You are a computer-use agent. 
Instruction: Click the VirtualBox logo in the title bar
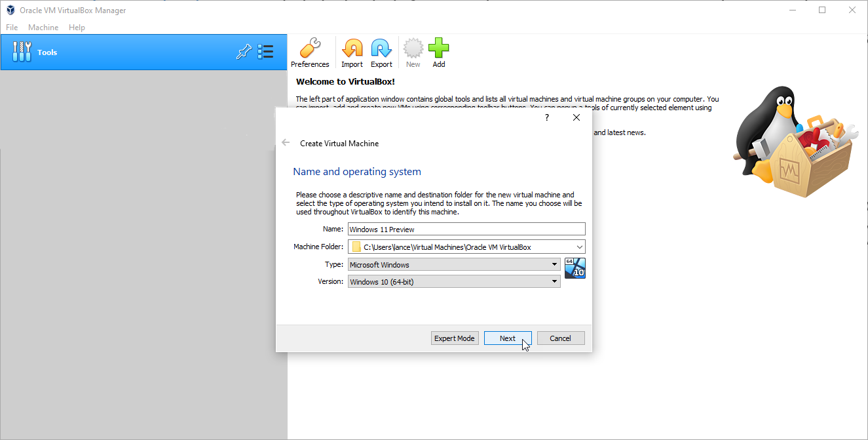(x=10, y=10)
